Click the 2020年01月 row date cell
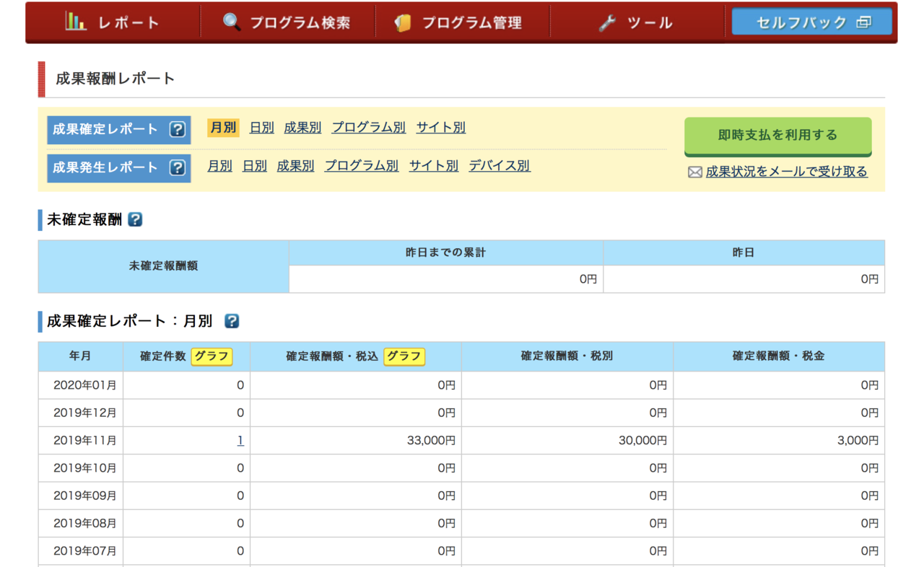The width and height of the screenshot is (924, 567). pyautogui.click(x=81, y=385)
